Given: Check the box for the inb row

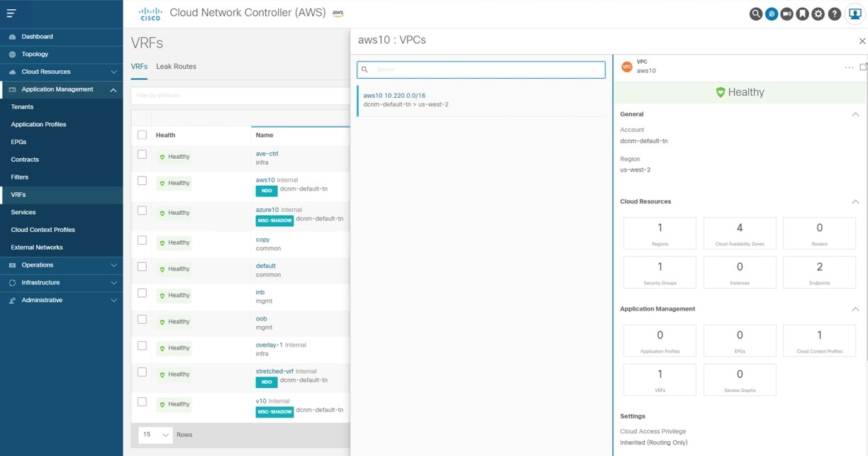Looking at the screenshot, I should point(142,293).
